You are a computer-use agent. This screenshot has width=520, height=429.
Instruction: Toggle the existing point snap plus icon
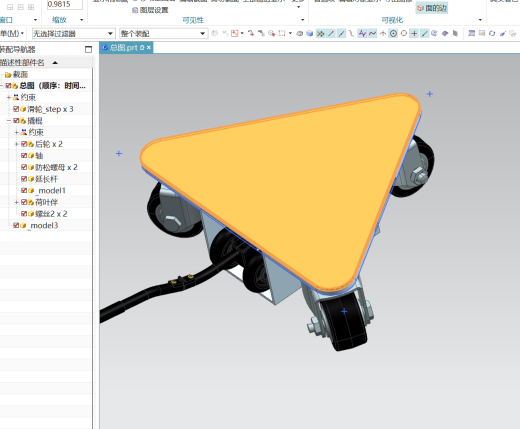pyautogui.click(x=414, y=33)
